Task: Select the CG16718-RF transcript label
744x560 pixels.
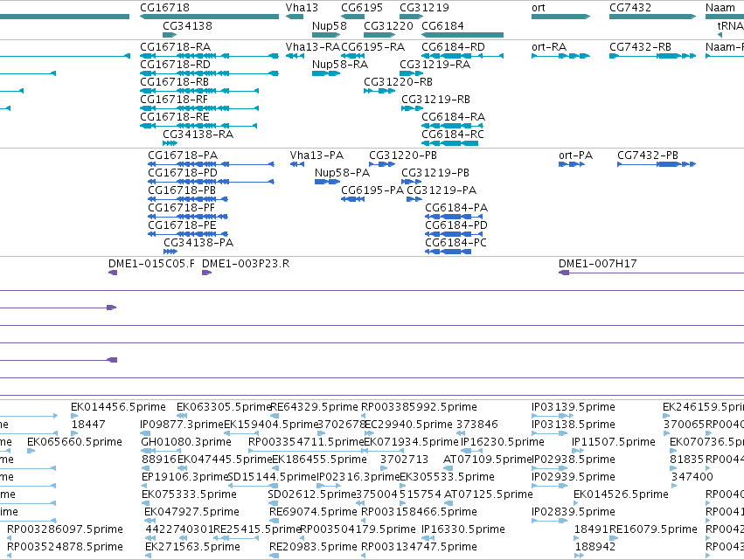Action: tap(174, 100)
